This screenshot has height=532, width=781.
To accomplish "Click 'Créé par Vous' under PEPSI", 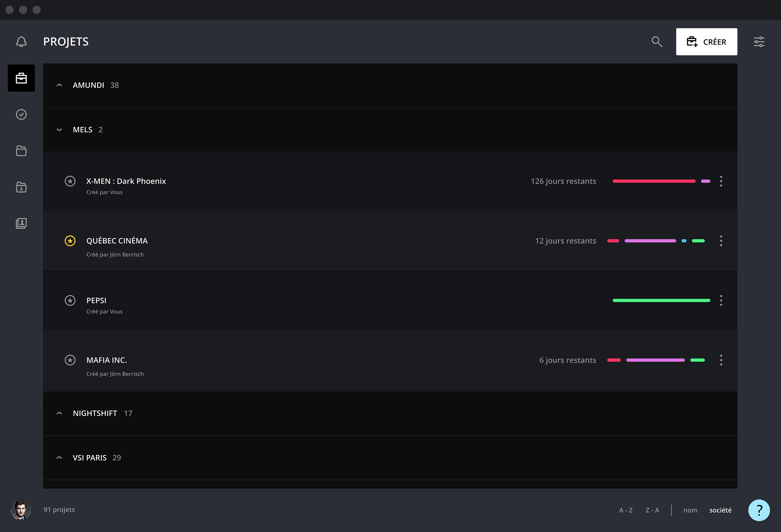I will [x=104, y=312].
